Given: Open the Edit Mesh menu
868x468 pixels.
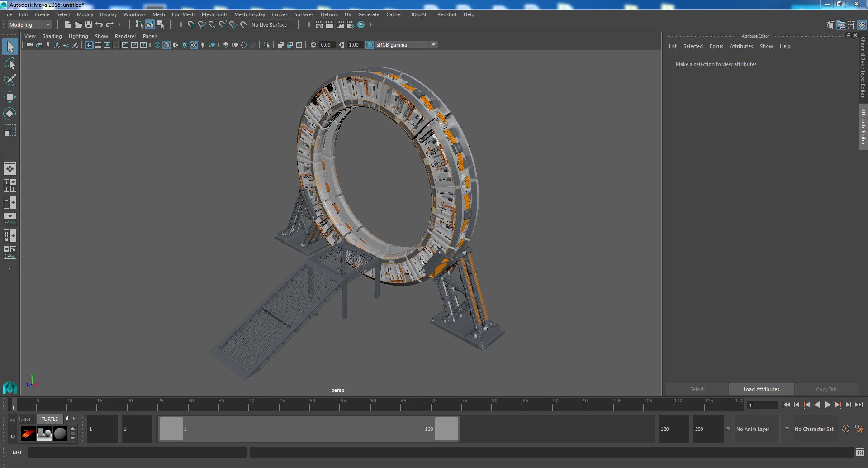Looking at the screenshot, I should click(x=183, y=14).
